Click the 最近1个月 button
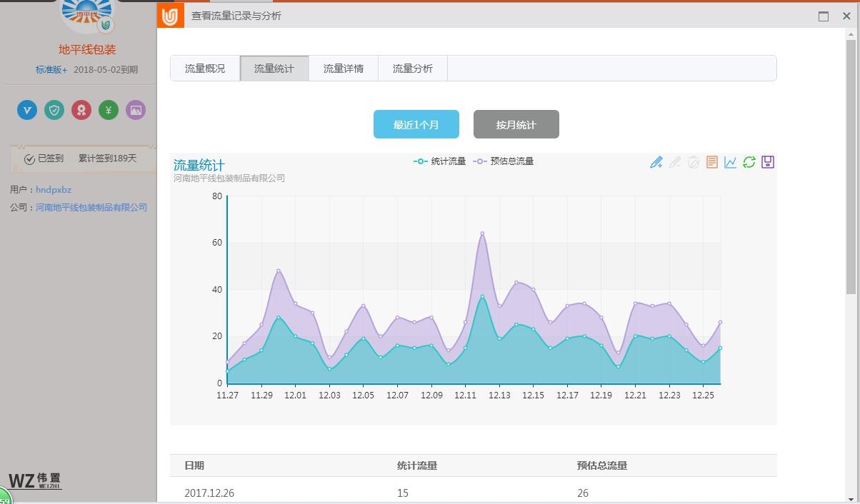 416,124
